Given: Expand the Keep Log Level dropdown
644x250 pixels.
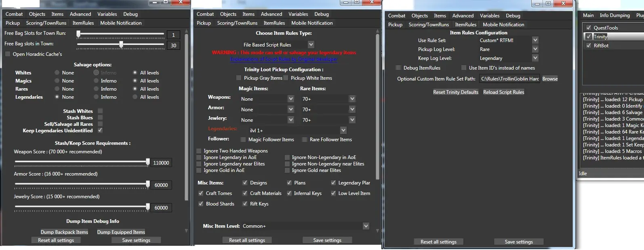Looking at the screenshot, I should (x=535, y=58).
